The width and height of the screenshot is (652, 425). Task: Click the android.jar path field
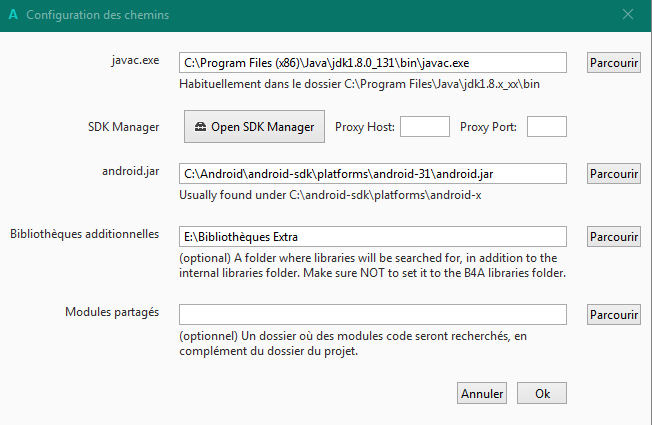point(372,173)
